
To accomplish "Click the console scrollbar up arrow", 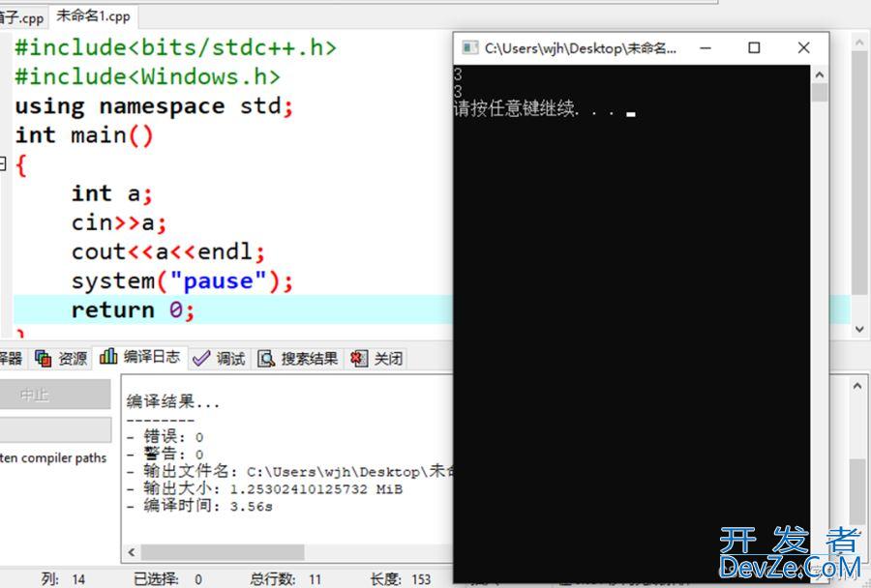I will click(820, 74).
